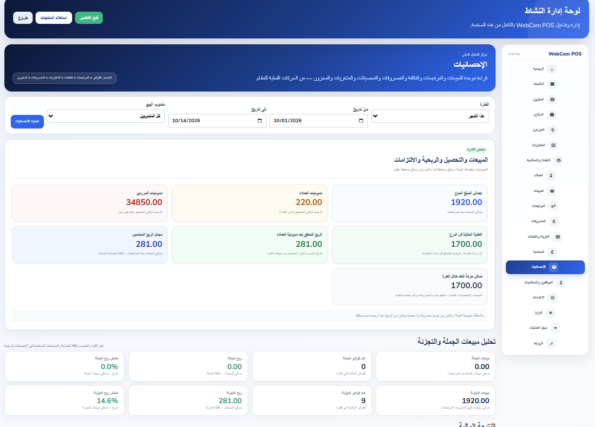Expand the period dropdown showing this month
Image resolution: width=595 pixels, height=427 pixels.
point(430,116)
